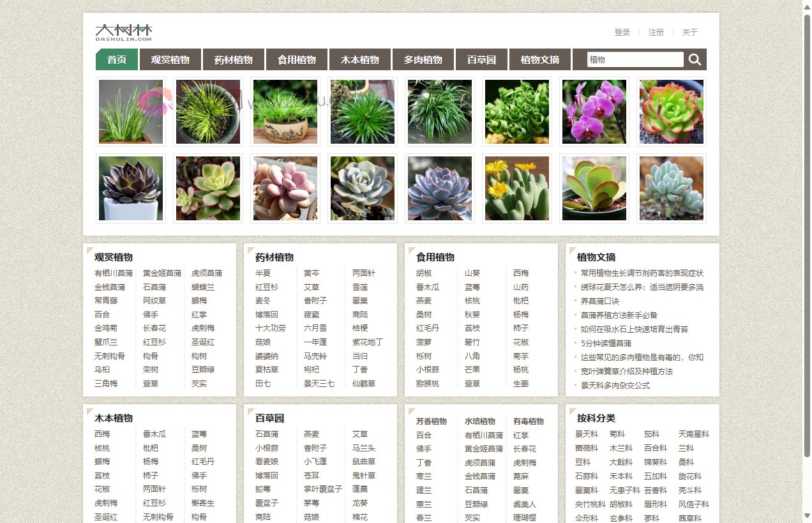Click the 植物文摘 section heading
Screen dimensions: 812x523
[596, 257]
